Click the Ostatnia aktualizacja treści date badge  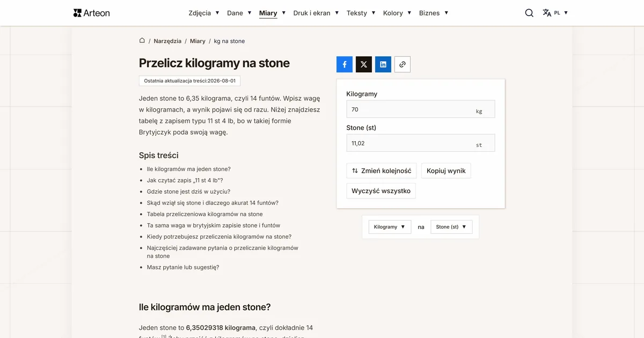tap(190, 81)
